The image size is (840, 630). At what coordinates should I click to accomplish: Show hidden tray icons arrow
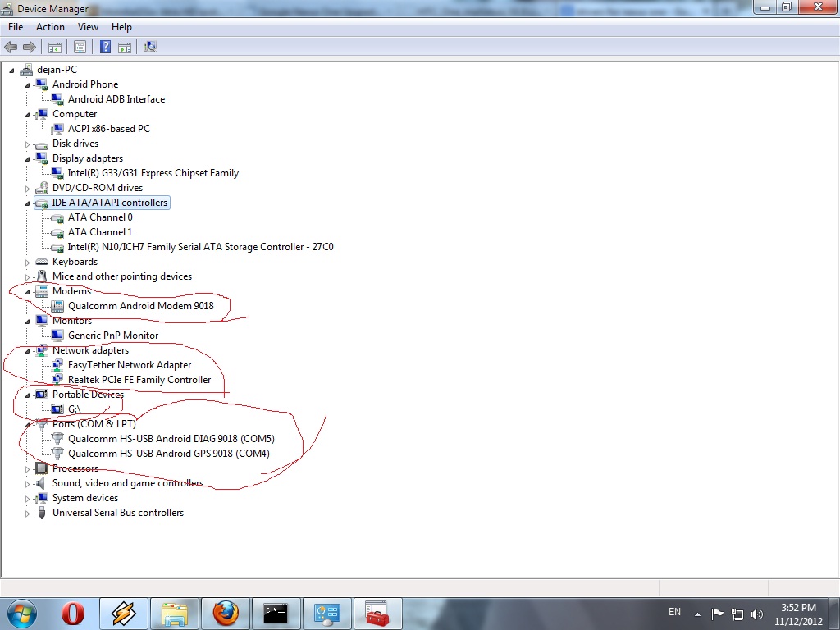[x=697, y=614]
